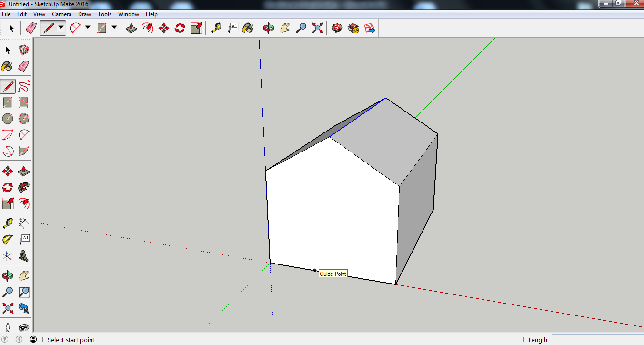The image size is (644, 345).
Task: Select the Text label tool in the top toolbar
Action: [233, 28]
